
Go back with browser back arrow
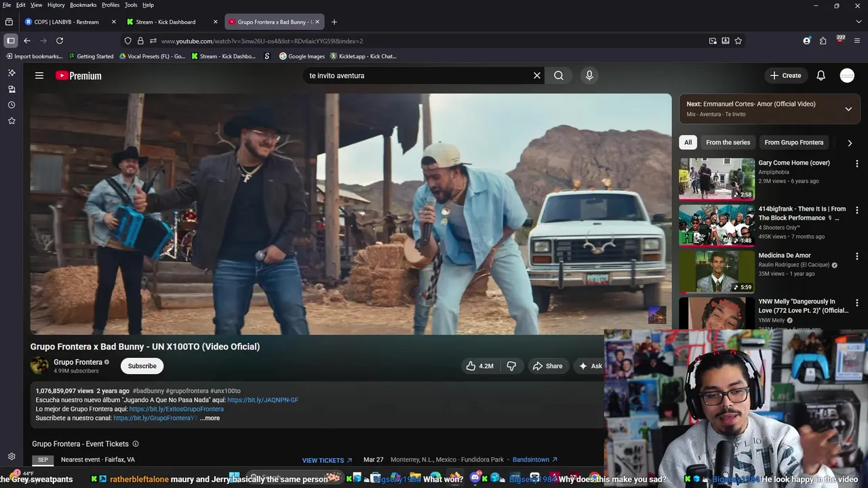27,41
